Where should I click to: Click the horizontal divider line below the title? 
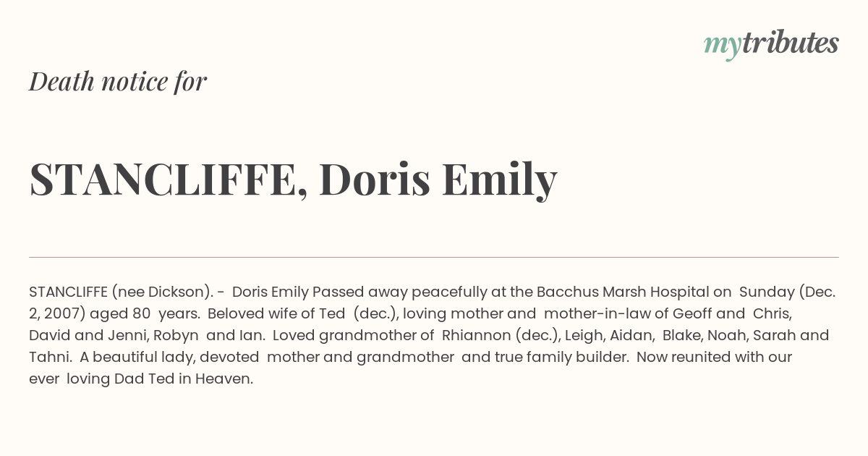click(434, 257)
